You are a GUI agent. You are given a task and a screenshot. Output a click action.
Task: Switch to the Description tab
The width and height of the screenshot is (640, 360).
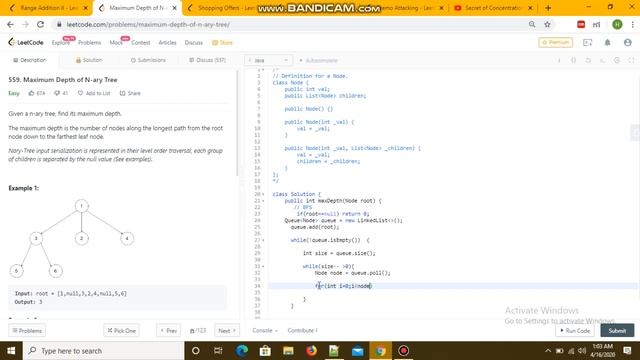(x=29, y=60)
